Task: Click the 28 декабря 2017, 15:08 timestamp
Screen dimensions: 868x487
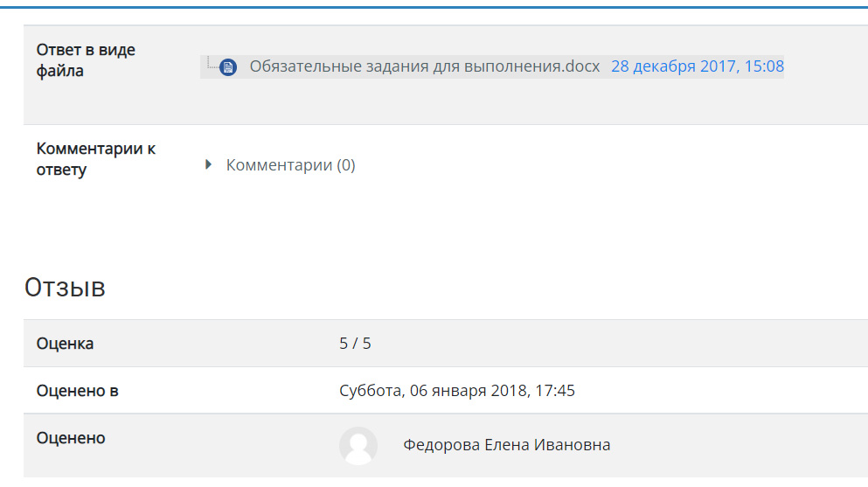Action: (698, 66)
